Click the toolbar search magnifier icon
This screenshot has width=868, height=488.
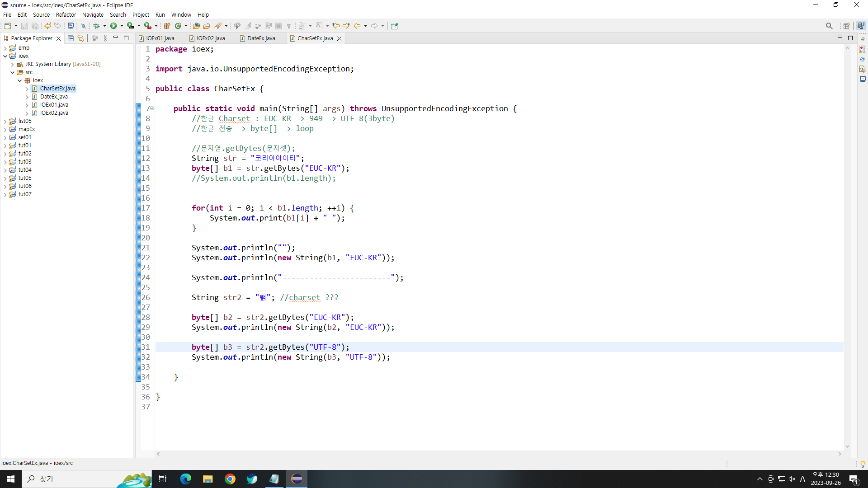(829, 26)
